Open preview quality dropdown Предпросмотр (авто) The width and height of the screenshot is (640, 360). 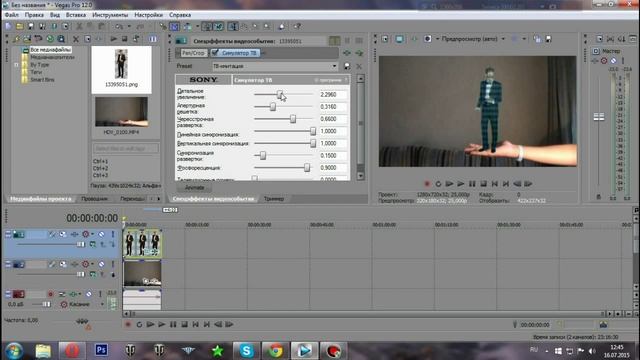[473, 39]
